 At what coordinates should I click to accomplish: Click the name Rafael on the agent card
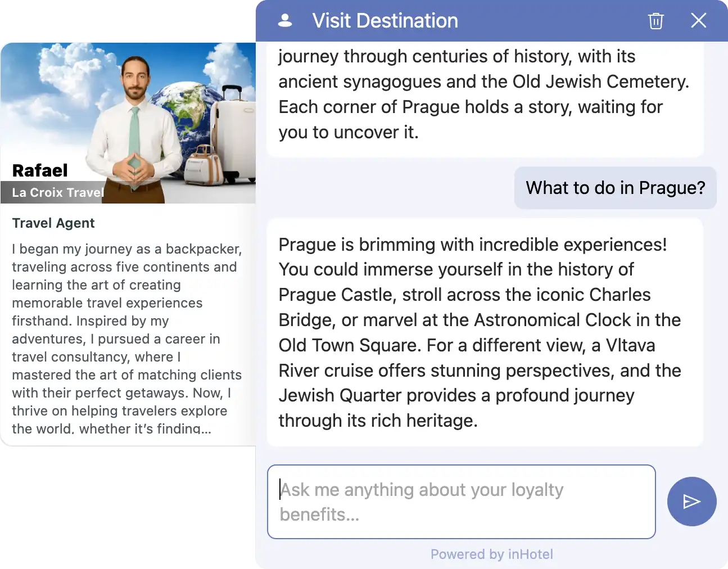[x=39, y=170]
